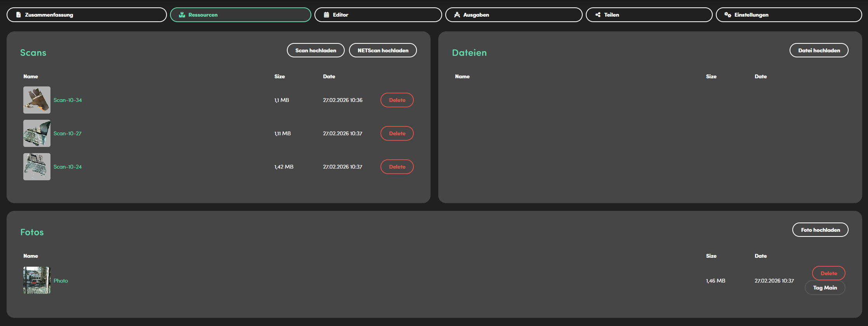Tag the Photo as Main
This screenshot has width=868, height=326.
(x=825, y=288)
